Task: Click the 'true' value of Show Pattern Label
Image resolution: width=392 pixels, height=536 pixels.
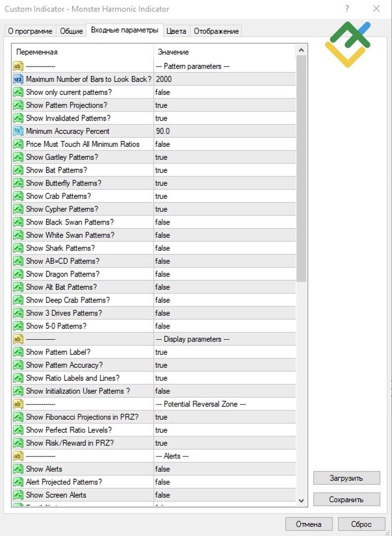Action: (161, 352)
